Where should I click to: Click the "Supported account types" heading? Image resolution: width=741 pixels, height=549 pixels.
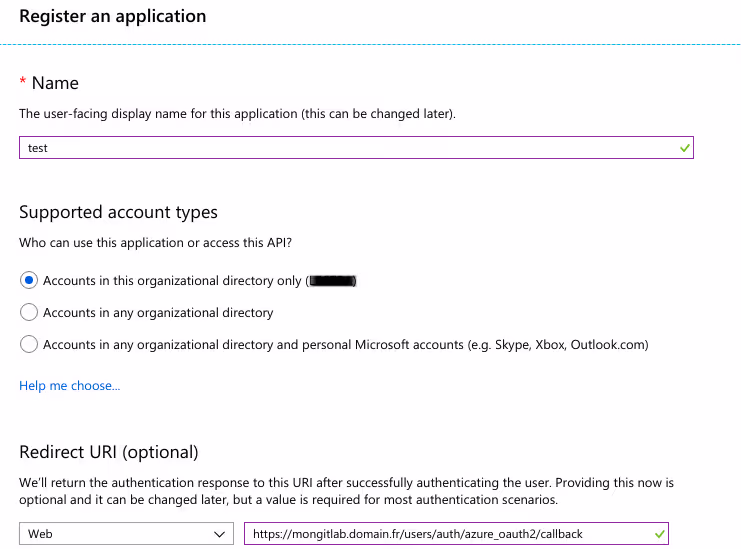coord(118,212)
